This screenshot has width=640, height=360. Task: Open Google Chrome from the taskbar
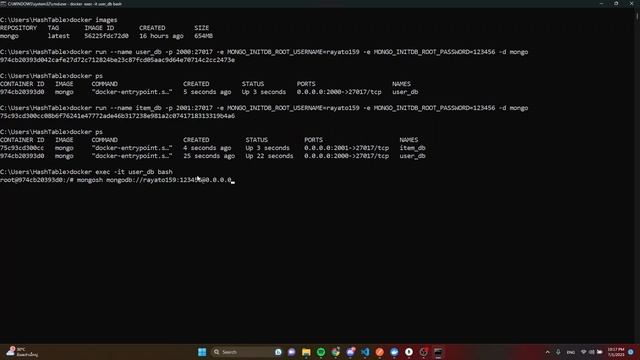point(336,352)
